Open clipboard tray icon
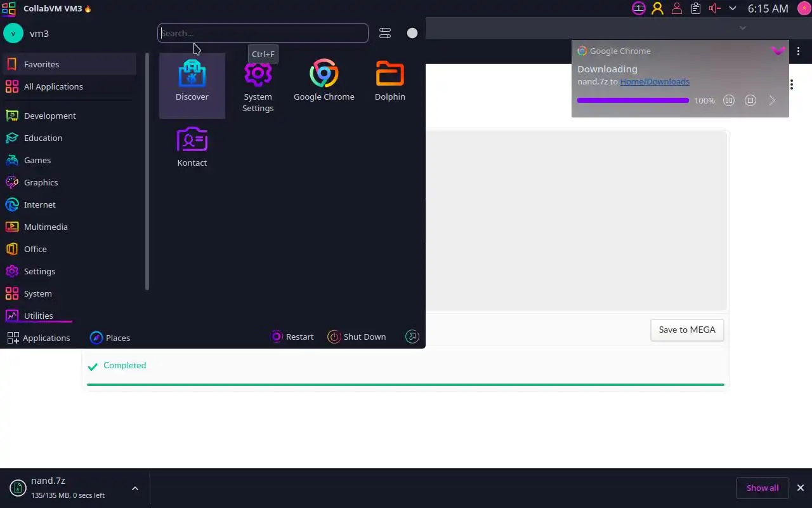This screenshot has height=508, width=812. 696,8
